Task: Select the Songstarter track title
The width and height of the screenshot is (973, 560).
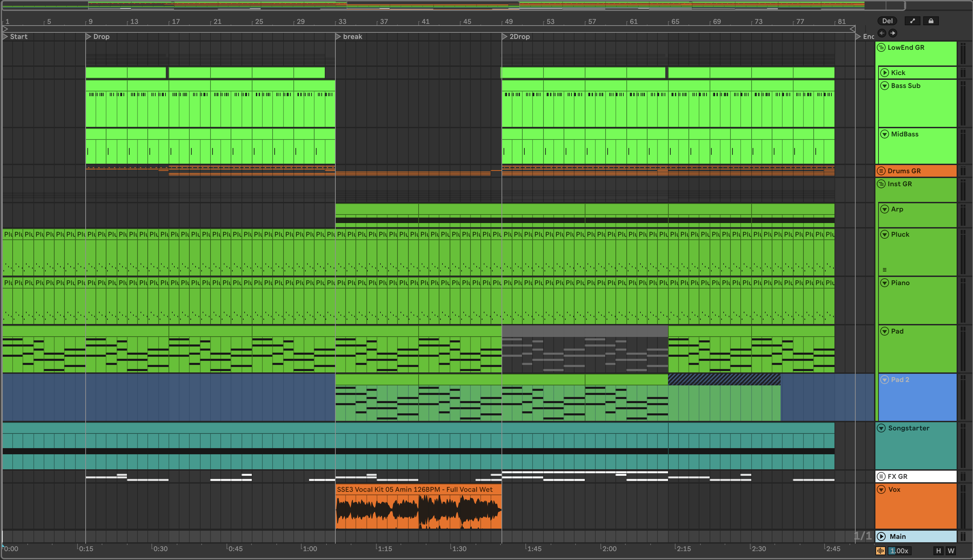Action: click(x=909, y=428)
